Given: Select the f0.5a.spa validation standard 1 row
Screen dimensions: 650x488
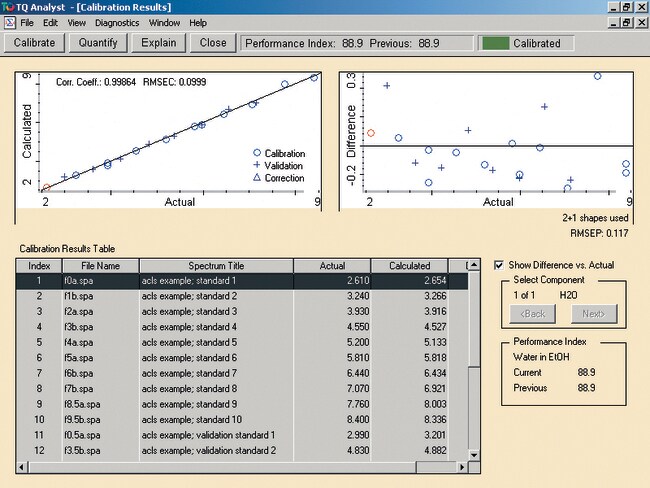Looking at the screenshot, I should point(240,435).
